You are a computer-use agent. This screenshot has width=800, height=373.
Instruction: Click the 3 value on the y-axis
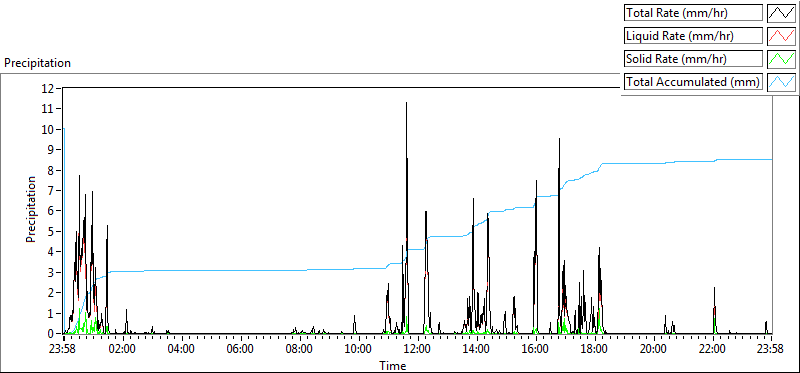[x=52, y=272]
